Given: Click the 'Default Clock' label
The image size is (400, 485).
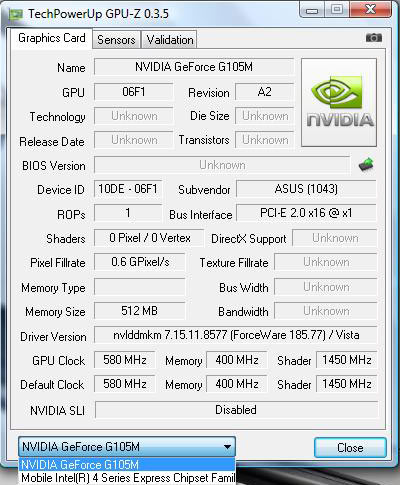Looking at the screenshot, I should [52, 385].
